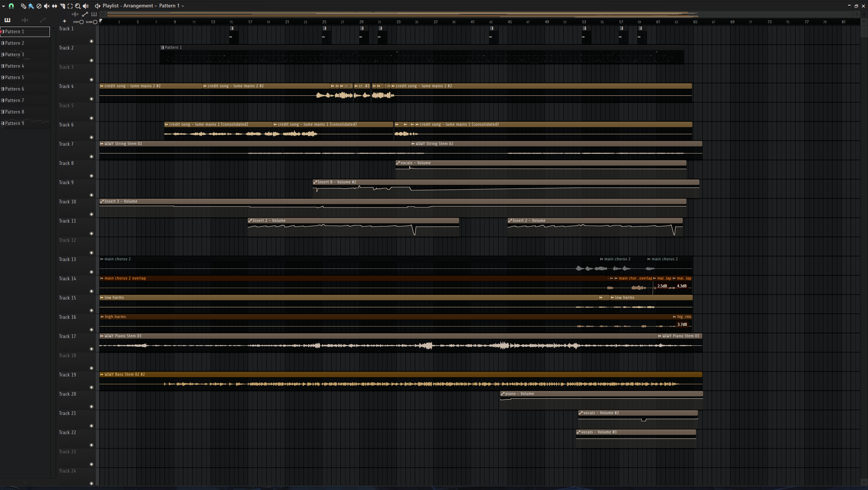Open the WIWY Bass Stem 02 #2 clip menu

[x=102, y=375]
